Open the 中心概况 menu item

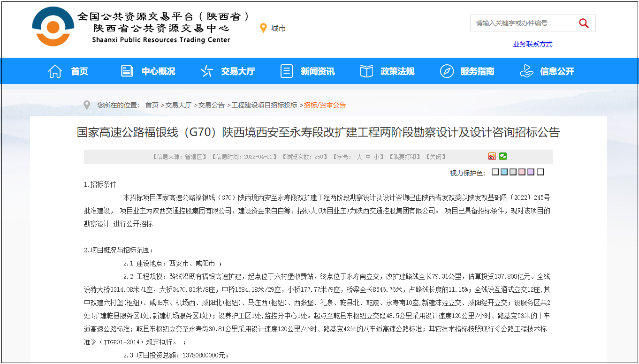(x=158, y=71)
